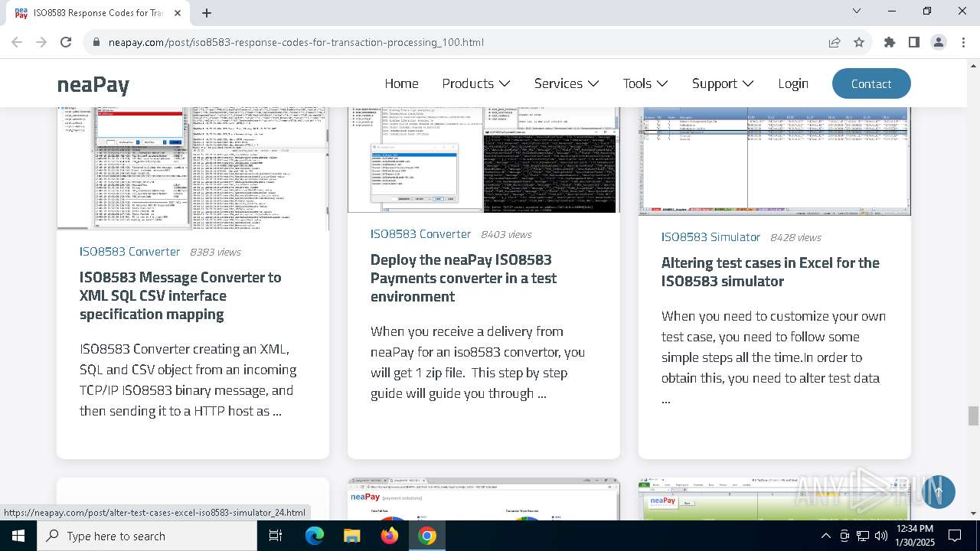Open ISO8583 Message Converter to XML SQL CSV article
980x551 pixels.
pos(181,295)
